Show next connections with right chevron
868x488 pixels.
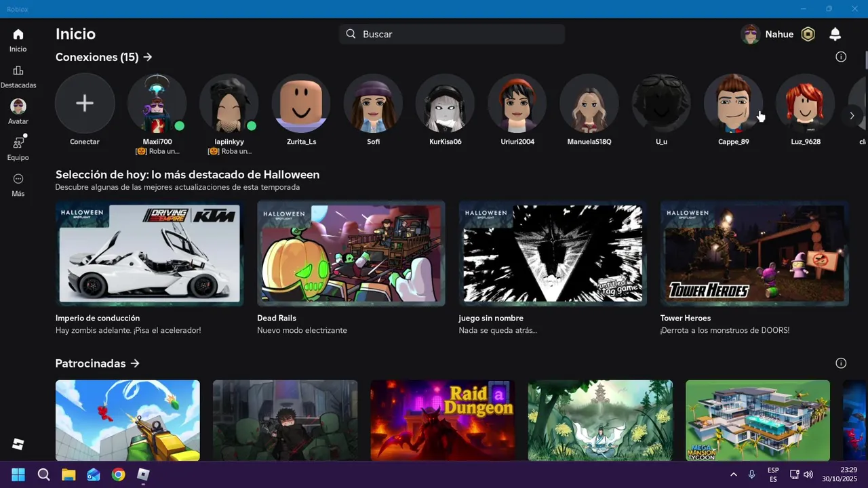click(852, 116)
